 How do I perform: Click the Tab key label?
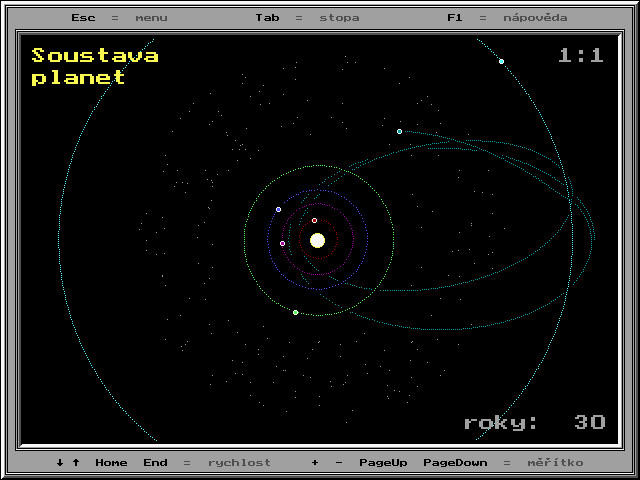point(267,18)
